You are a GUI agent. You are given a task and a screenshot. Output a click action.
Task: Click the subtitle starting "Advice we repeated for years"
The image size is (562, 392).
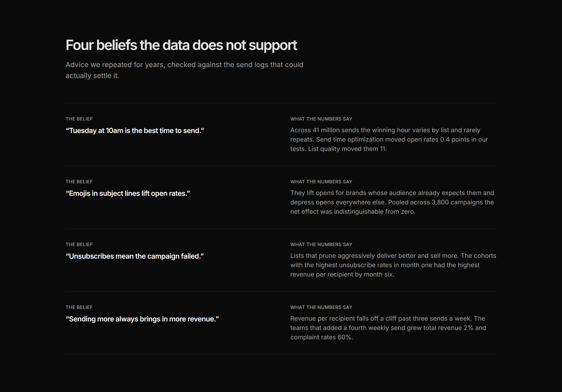184,70
